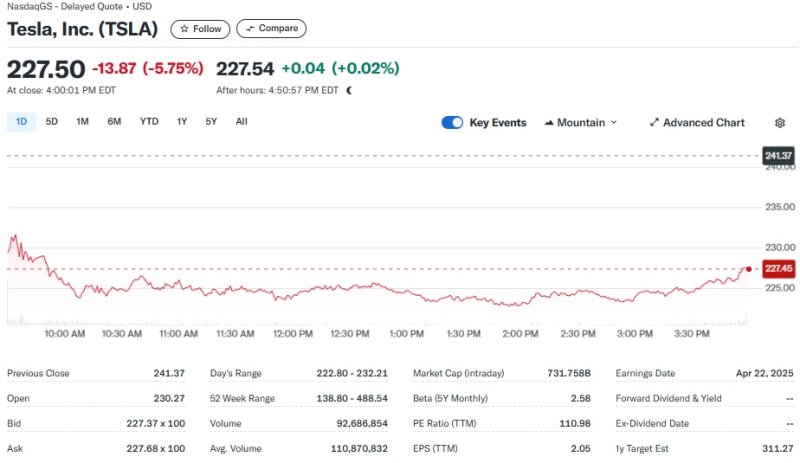Viewport: 800px width, 463px height.
Task: Switch chart to YTD range
Action: pos(149,122)
